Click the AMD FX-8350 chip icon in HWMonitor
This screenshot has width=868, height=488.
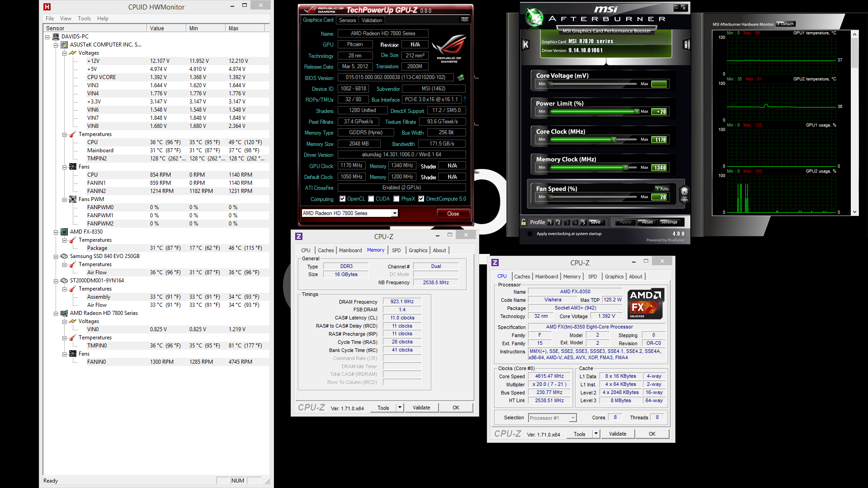click(64, 232)
